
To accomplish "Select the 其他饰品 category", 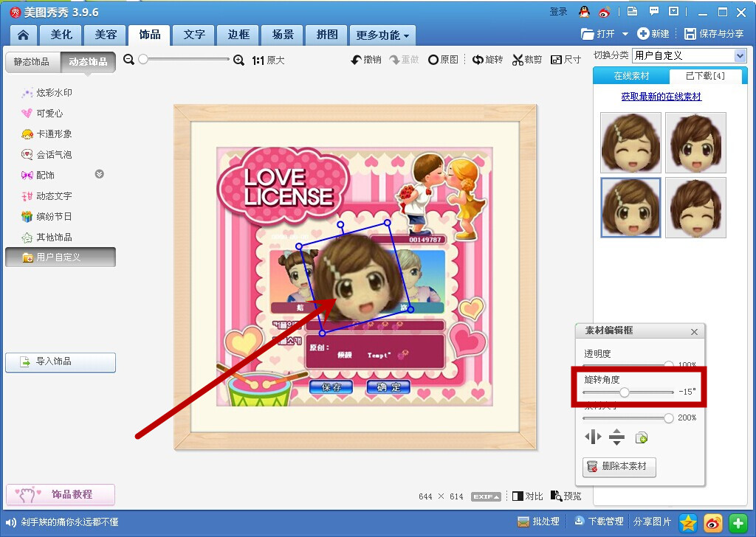I will tap(47, 237).
